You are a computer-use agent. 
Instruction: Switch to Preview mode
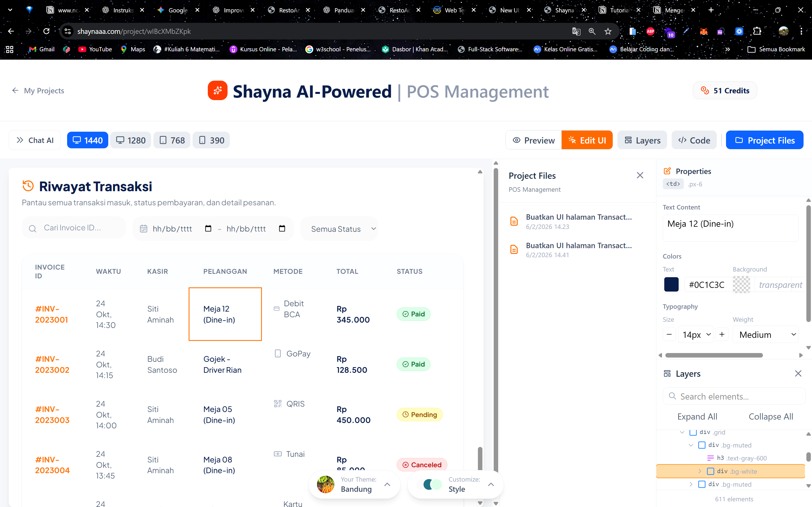pos(534,140)
